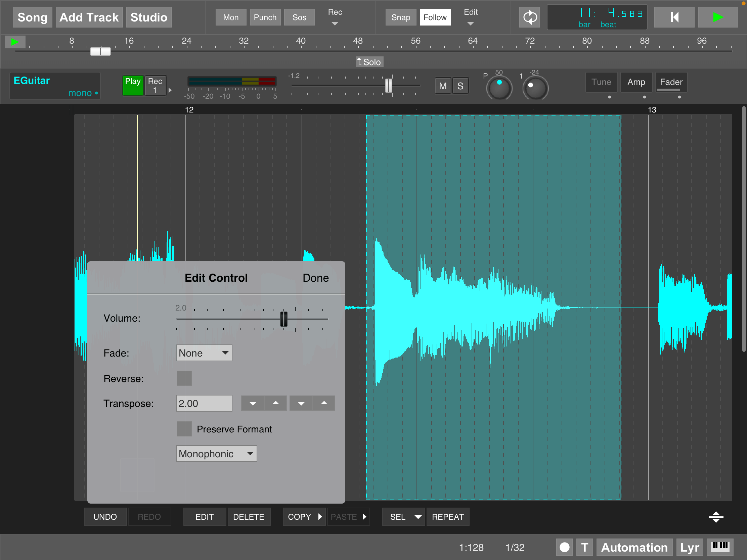Open the Song menu
The width and height of the screenshot is (747, 560).
point(33,17)
